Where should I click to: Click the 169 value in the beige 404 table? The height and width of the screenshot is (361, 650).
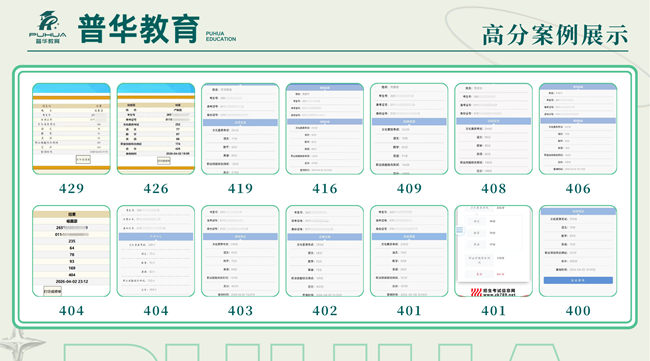[72, 268]
